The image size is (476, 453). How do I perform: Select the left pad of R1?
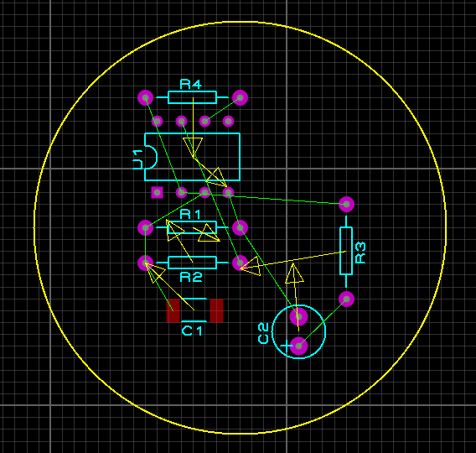pos(146,227)
